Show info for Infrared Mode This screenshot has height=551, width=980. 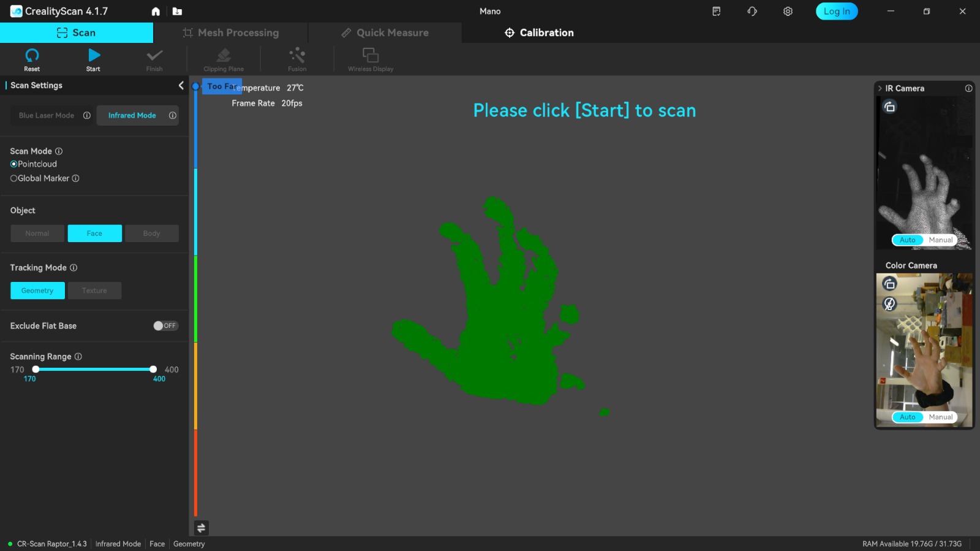point(173,115)
